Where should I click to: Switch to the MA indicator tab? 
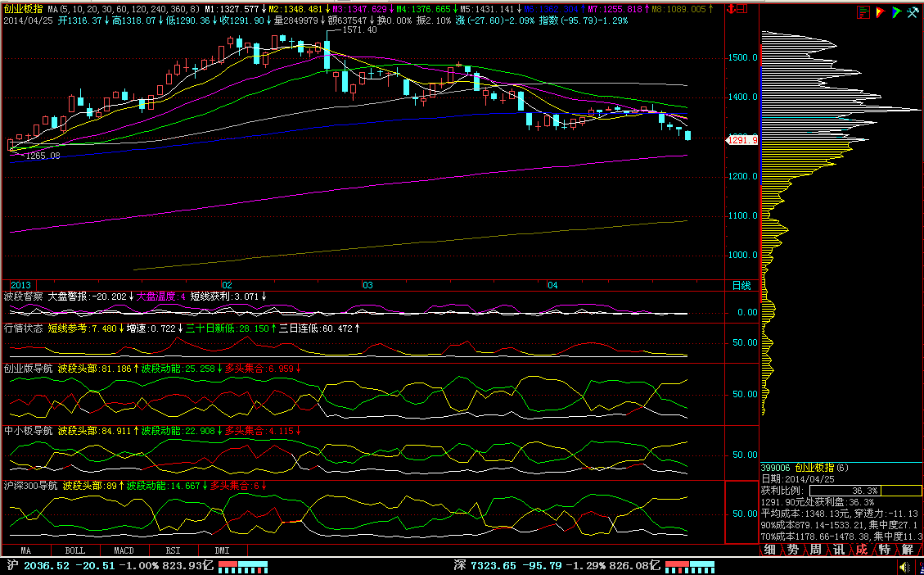(x=26, y=550)
